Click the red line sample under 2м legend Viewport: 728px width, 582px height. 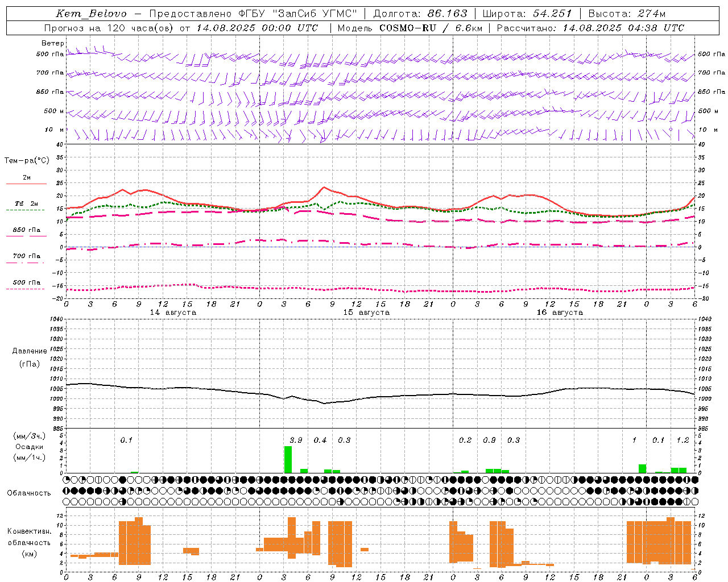26,184
